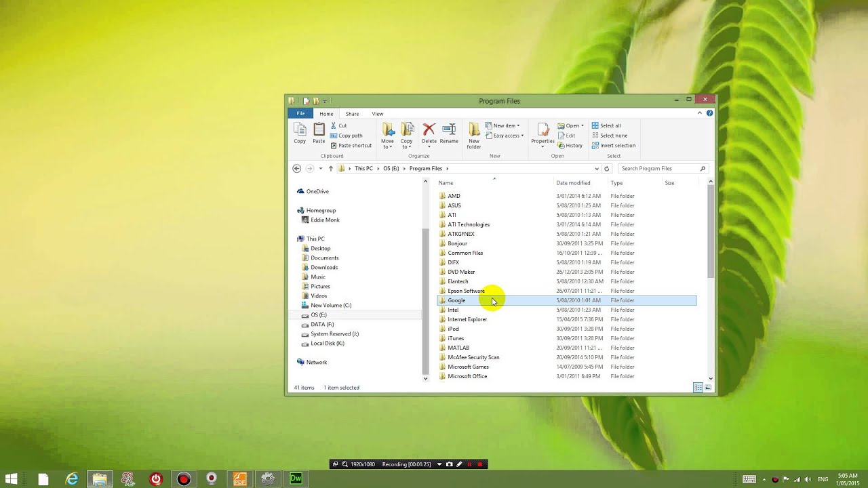Viewport: 868px width, 488px height.
Task: Open Dreamweaver from the taskbar
Action: [296, 479]
